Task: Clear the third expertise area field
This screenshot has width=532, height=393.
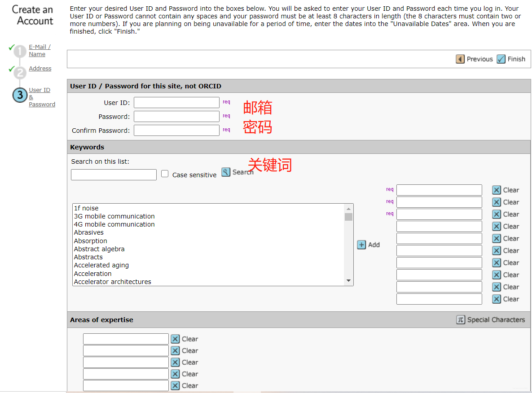Action: pos(175,362)
